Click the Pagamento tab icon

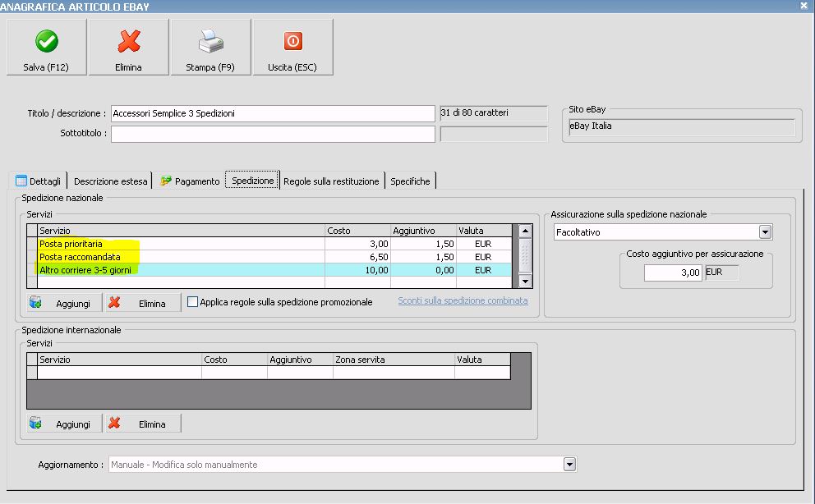click(166, 181)
